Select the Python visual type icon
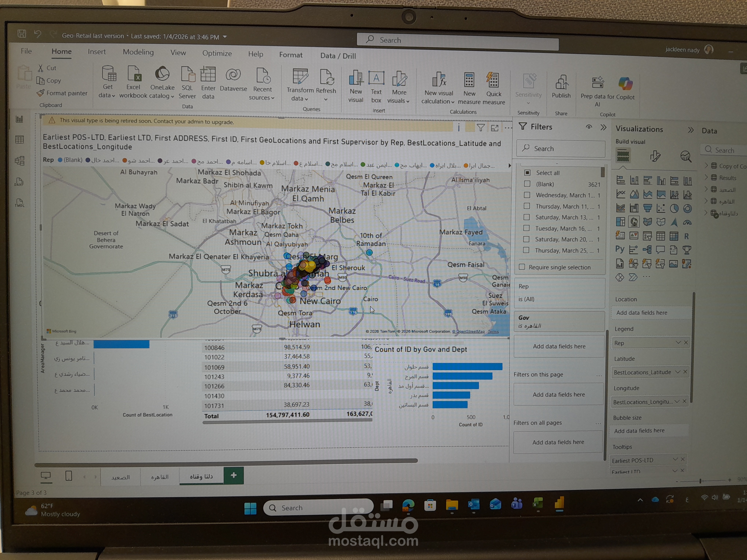 [x=620, y=249]
